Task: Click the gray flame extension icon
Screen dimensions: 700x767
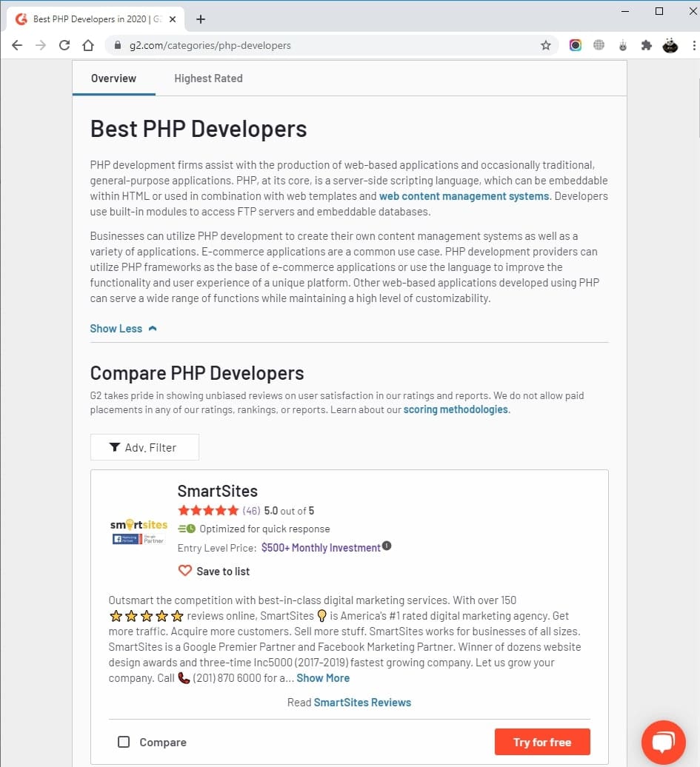Action: point(623,45)
